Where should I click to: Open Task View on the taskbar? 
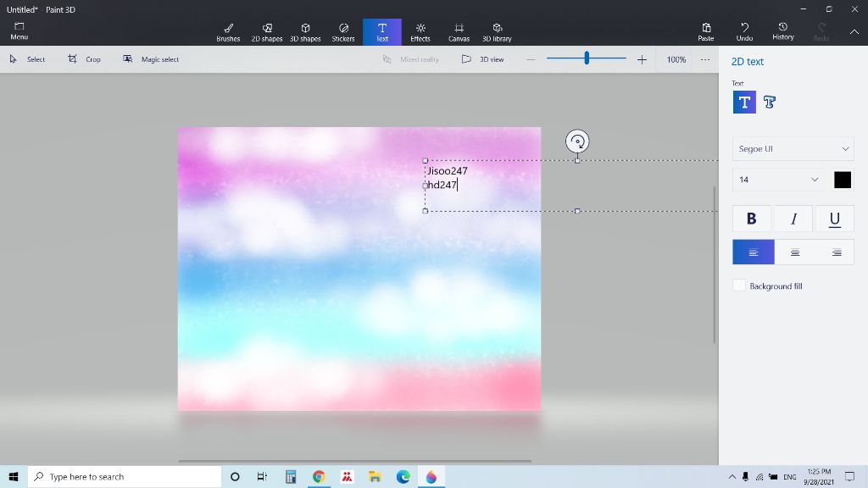[x=263, y=476]
